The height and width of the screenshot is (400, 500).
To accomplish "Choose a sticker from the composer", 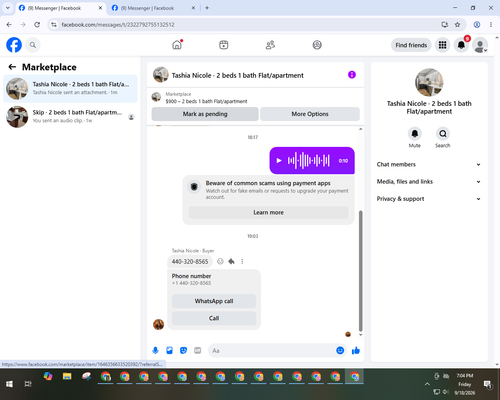I will click(183, 350).
